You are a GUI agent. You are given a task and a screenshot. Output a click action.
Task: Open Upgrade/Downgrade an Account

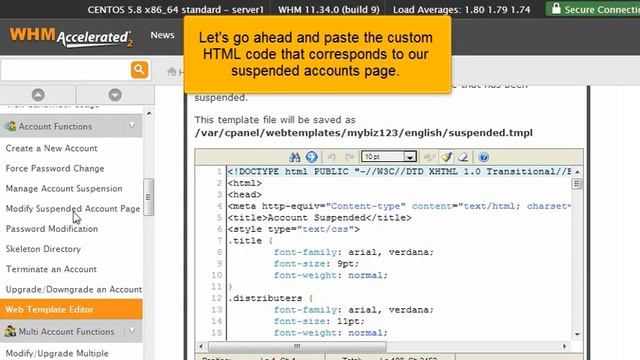tap(74, 289)
